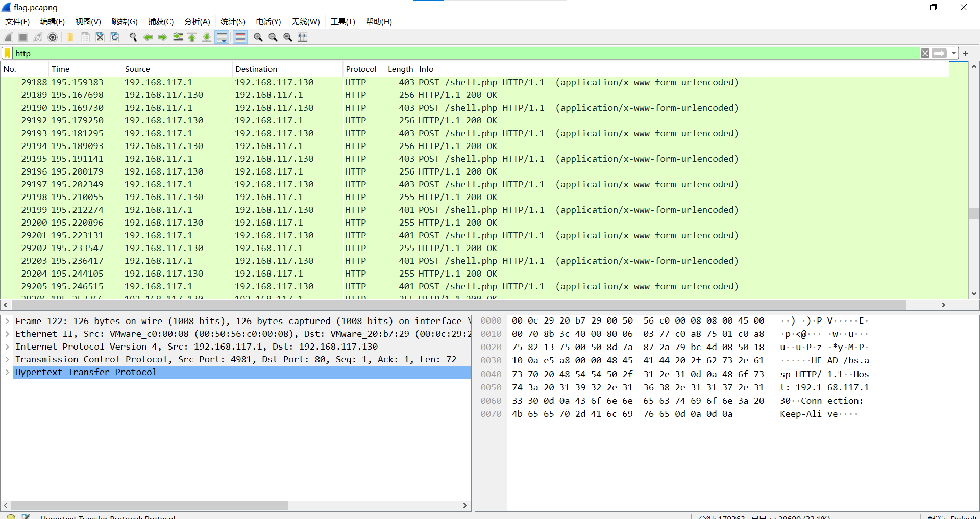Sort packets by Length column
Screen dimensions: 980x519
[x=401, y=69]
